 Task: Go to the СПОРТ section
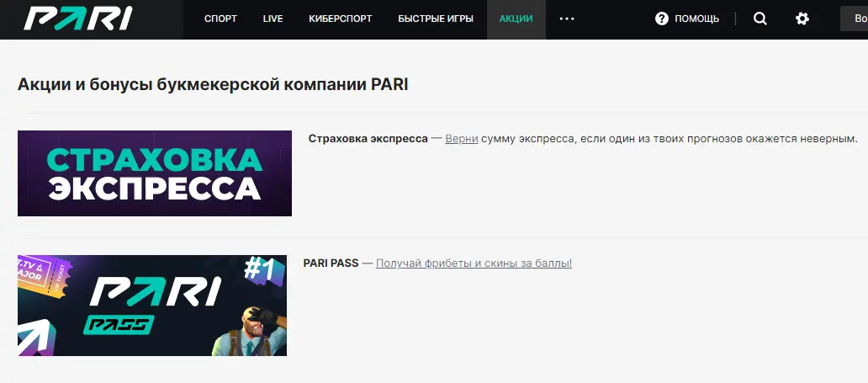click(220, 19)
